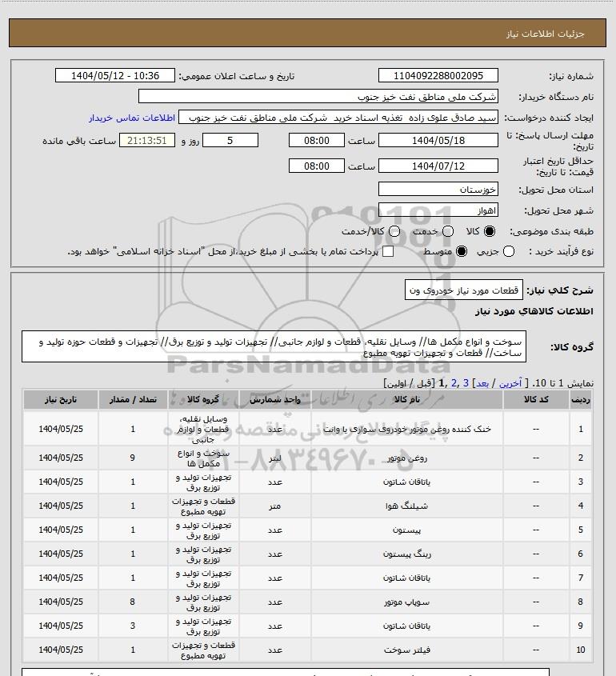This screenshot has height=676, width=616.
Task: Click یاتاقان شاتون in row 9
Action: click(407, 626)
